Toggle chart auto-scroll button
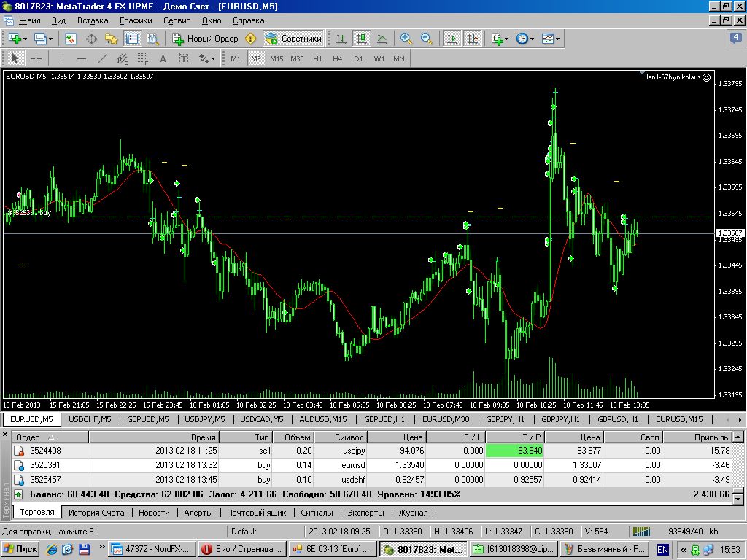The height and width of the screenshot is (560, 747). (x=452, y=39)
